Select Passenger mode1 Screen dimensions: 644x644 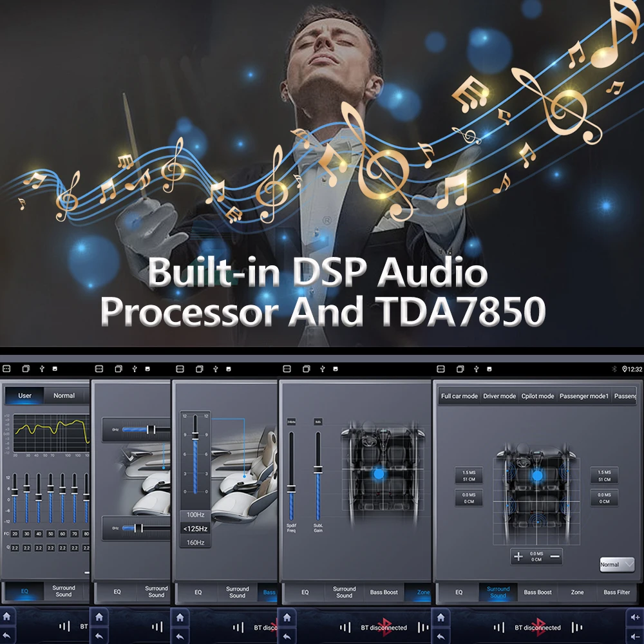pyautogui.click(x=583, y=396)
